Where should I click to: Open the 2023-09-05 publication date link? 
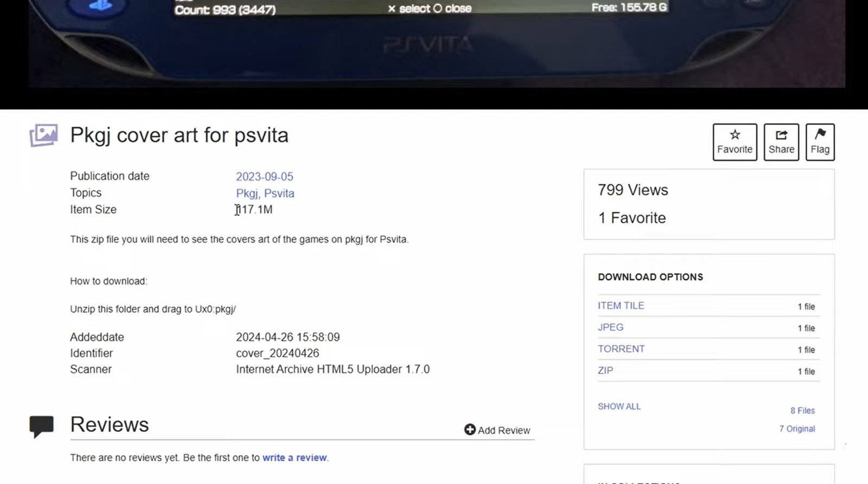(x=264, y=177)
